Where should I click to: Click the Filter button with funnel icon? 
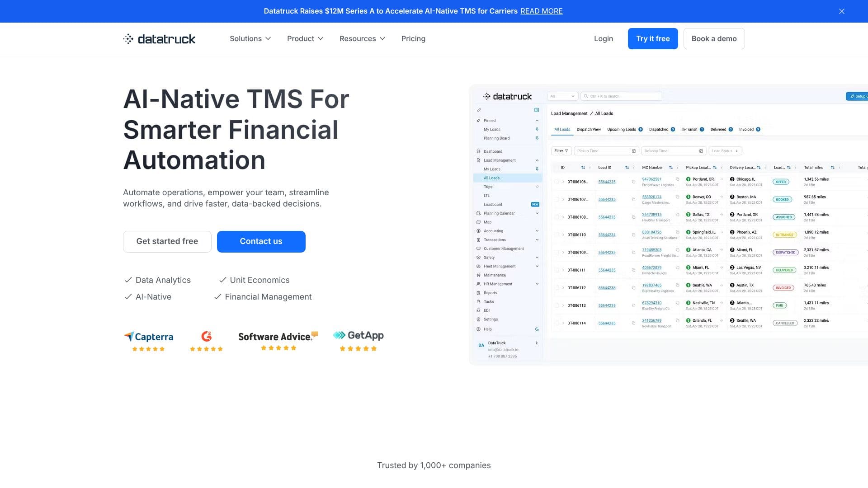(x=561, y=151)
